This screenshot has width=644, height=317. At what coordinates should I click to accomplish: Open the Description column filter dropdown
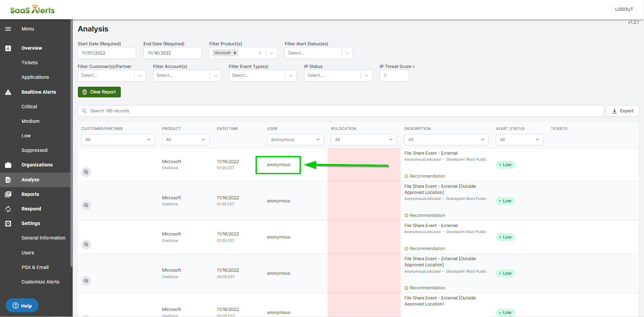(x=446, y=140)
